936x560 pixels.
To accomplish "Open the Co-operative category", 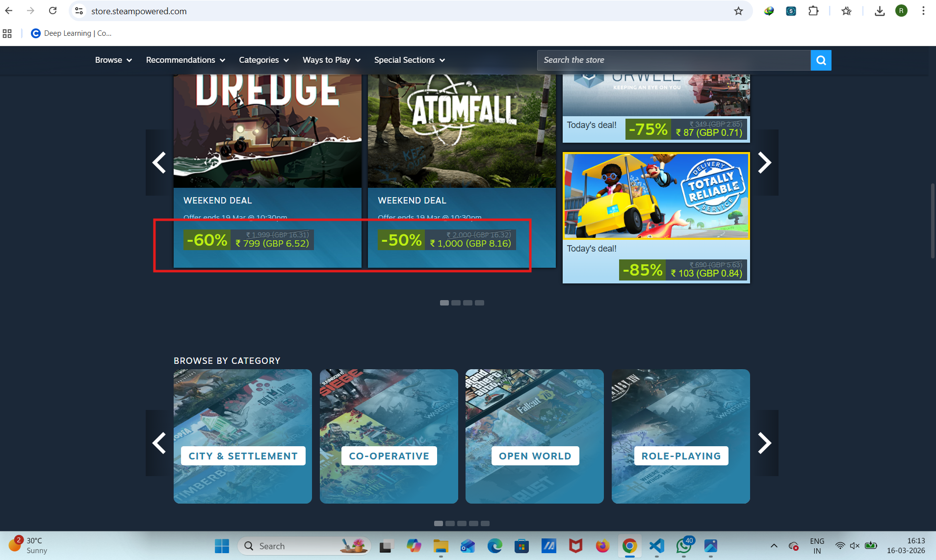I will (x=389, y=436).
